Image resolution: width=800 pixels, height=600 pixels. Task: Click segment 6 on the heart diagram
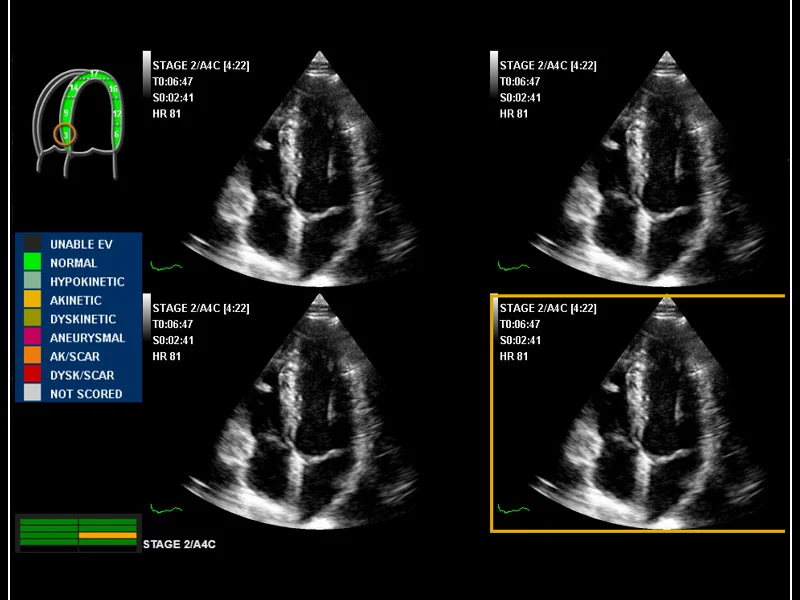(117, 133)
